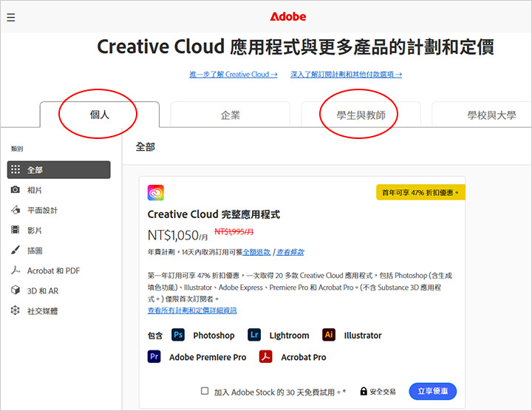This screenshot has width=532, height=411.
Task: Open 進一步了解 Creative Cloud link
Action: coord(233,75)
